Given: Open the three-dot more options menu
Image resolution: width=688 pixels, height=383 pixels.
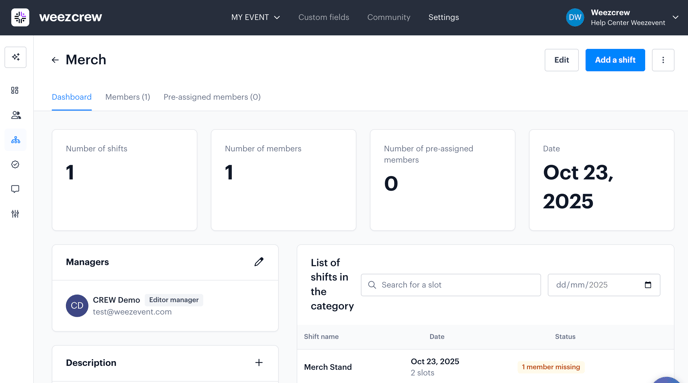Looking at the screenshot, I should click(x=663, y=60).
